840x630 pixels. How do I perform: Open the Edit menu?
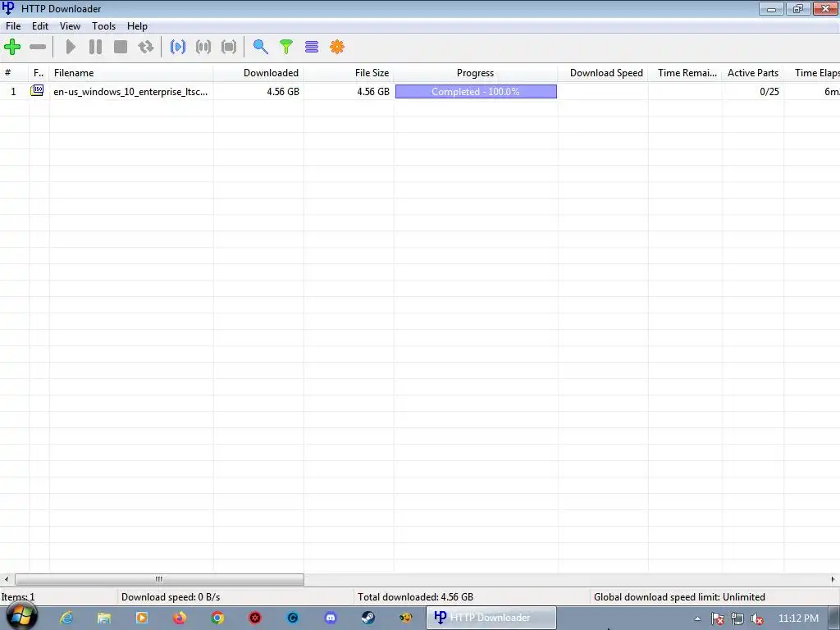click(40, 26)
